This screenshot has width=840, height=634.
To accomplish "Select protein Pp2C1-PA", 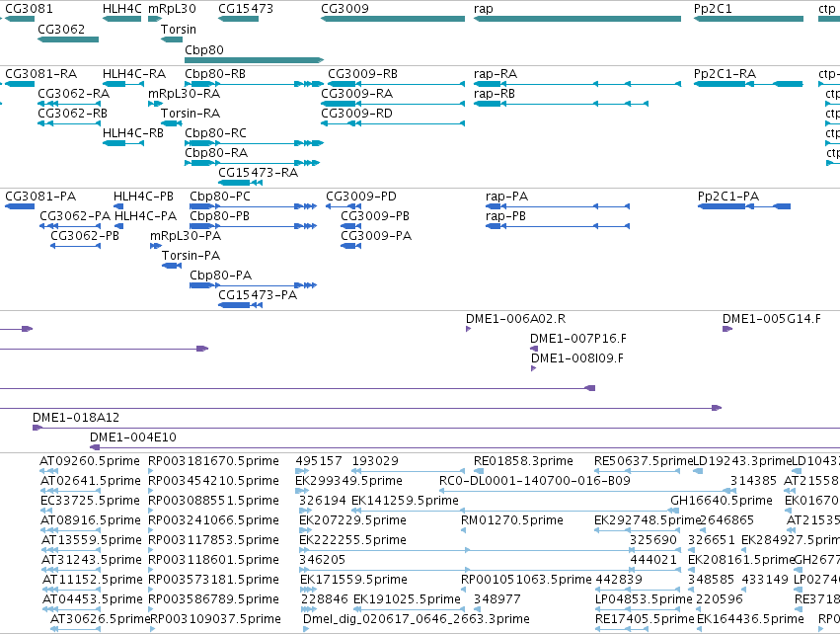I will [x=728, y=197].
